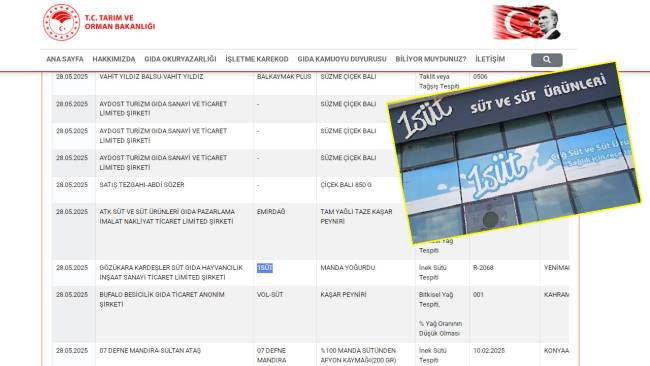Open the HAKKIMIZDA menu item
Screen dimensions: 650x366
click(114, 59)
